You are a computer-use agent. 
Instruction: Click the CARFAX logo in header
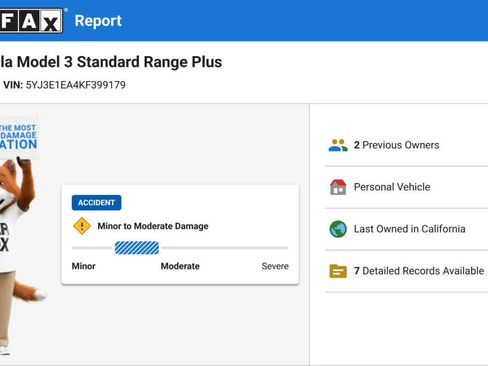point(31,21)
